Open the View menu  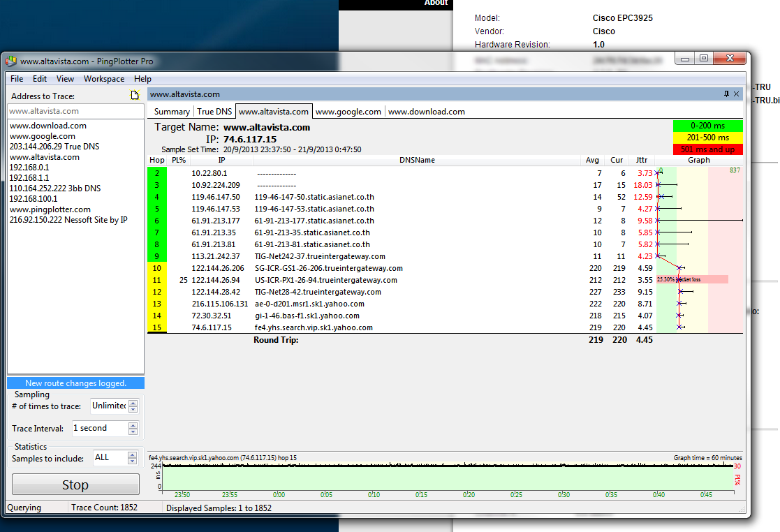(x=65, y=79)
